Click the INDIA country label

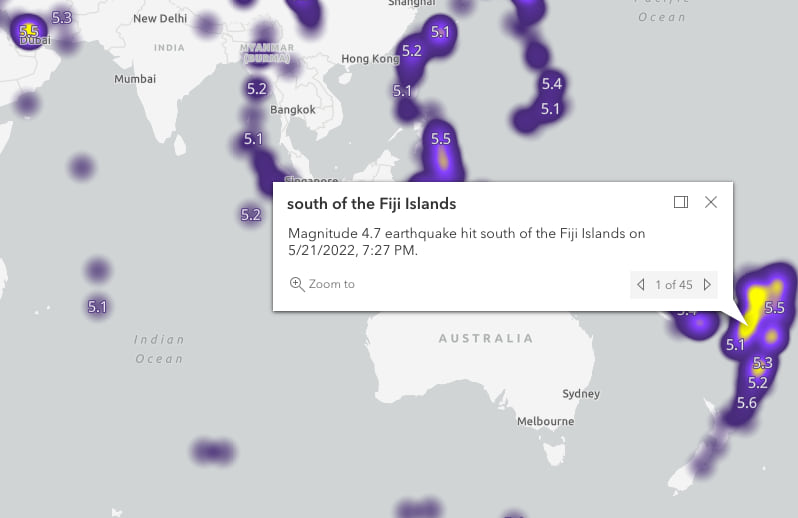(169, 48)
